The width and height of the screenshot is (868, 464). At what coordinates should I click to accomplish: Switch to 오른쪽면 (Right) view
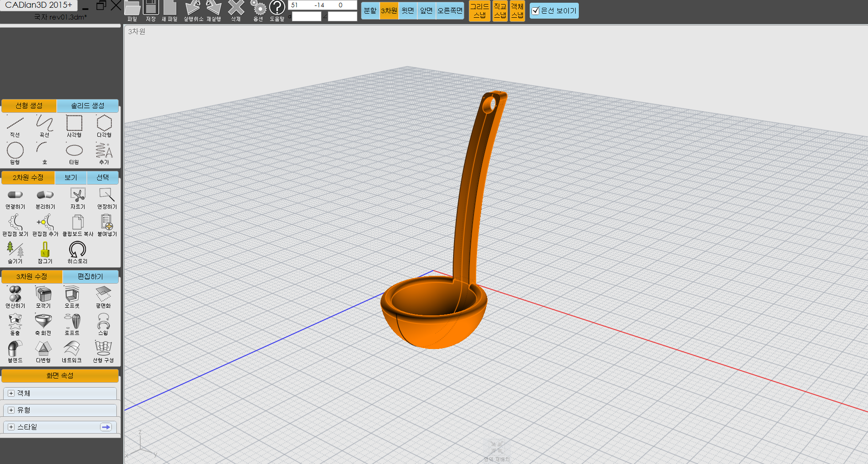click(x=450, y=10)
